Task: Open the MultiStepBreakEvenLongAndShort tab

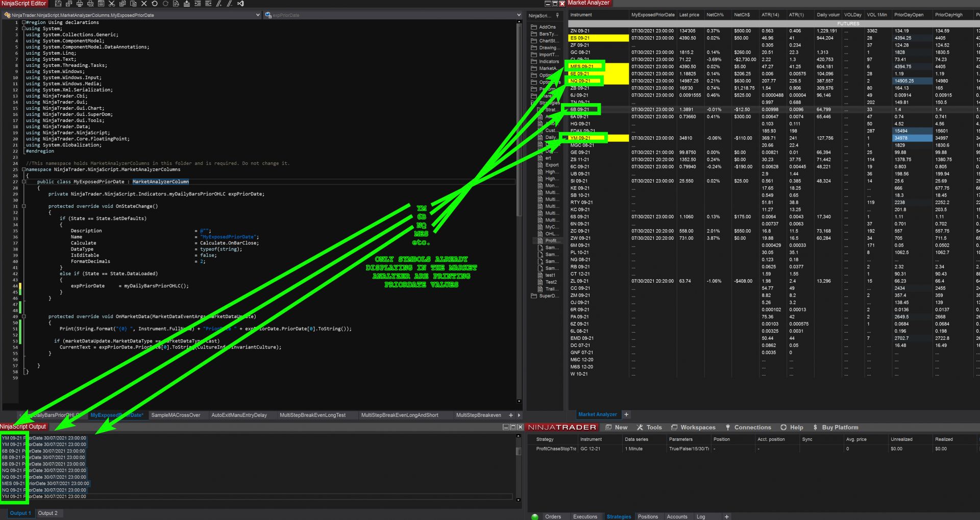Action: coord(400,415)
